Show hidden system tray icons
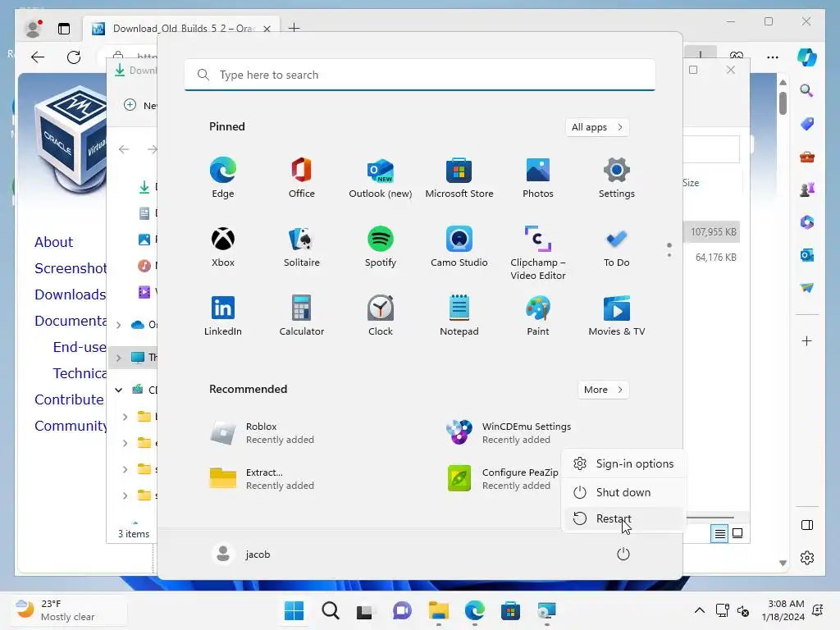 [699, 610]
